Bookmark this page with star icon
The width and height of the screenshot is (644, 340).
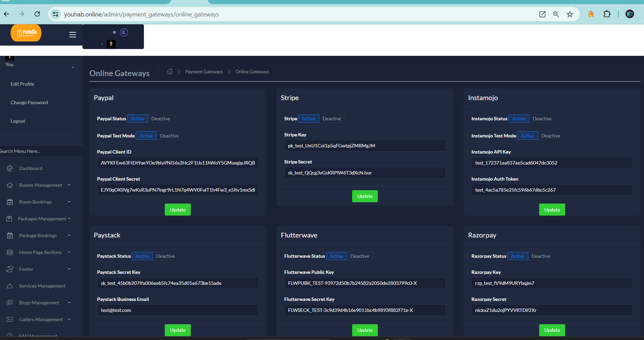pos(570,14)
